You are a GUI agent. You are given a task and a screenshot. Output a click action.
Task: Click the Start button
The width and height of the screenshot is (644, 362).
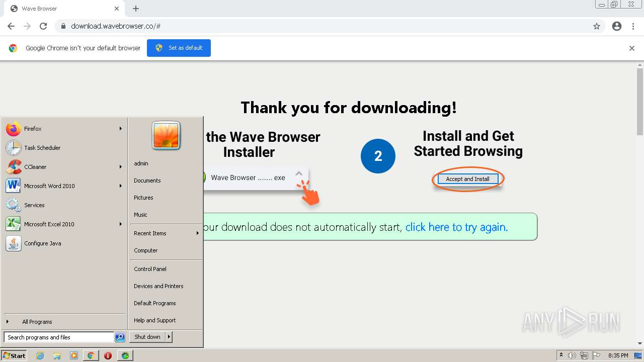click(x=14, y=355)
